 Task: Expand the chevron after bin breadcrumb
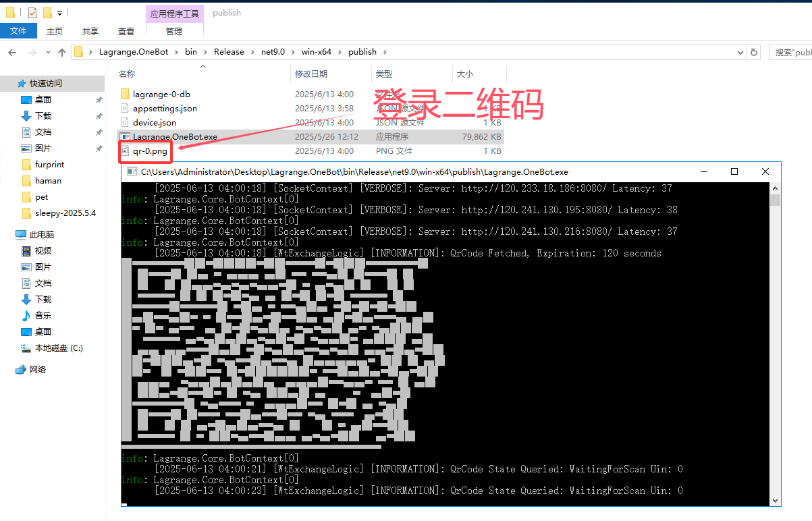[x=206, y=52]
